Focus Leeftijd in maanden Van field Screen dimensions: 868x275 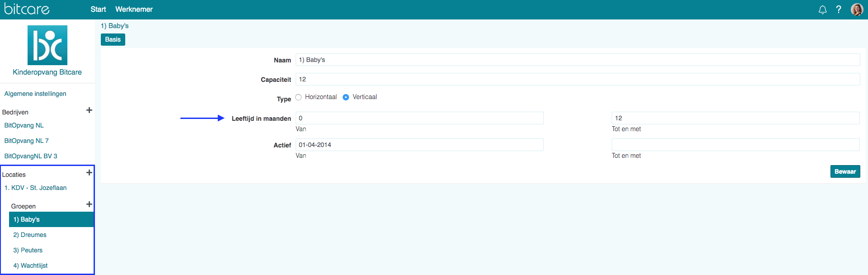point(420,118)
